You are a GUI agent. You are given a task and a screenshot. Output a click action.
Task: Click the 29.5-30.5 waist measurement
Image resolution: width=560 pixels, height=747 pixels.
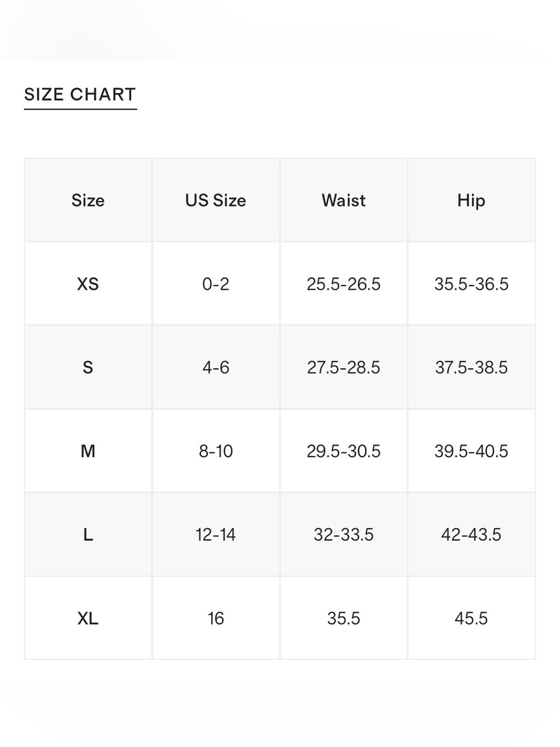pos(343,451)
